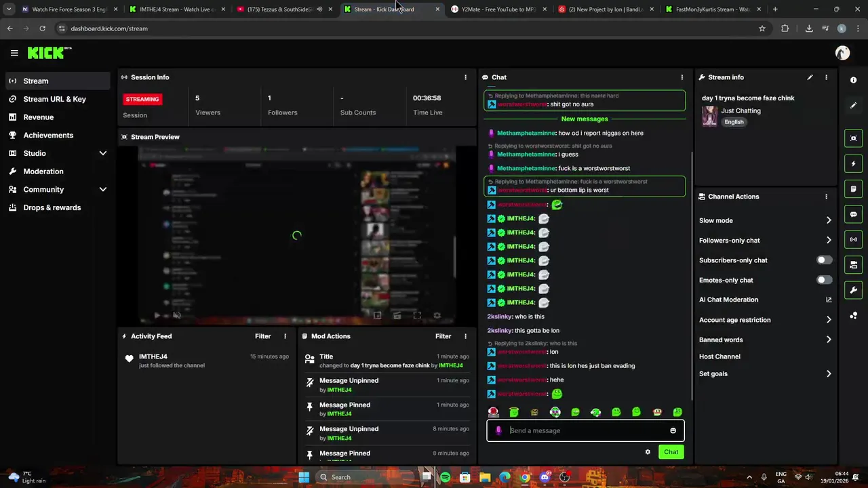Open the Revenue page
The width and height of the screenshot is (868, 488).
(58, 117)
